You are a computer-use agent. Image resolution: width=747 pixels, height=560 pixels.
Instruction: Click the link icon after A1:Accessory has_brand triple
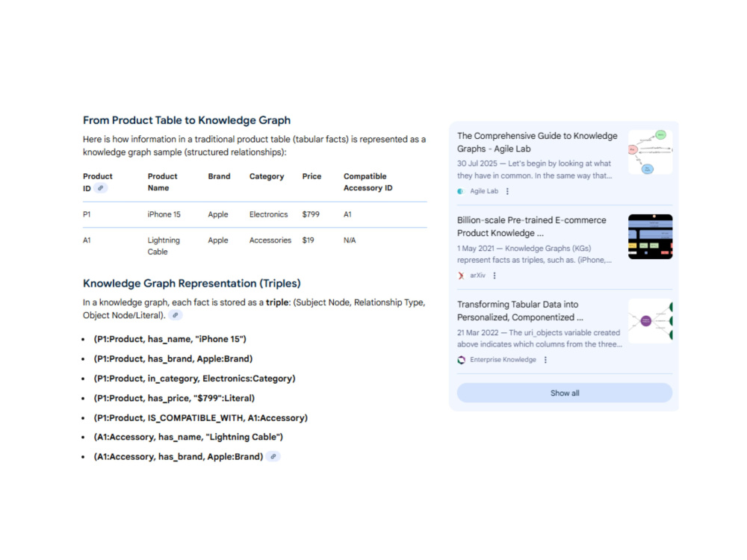(273, 457)
